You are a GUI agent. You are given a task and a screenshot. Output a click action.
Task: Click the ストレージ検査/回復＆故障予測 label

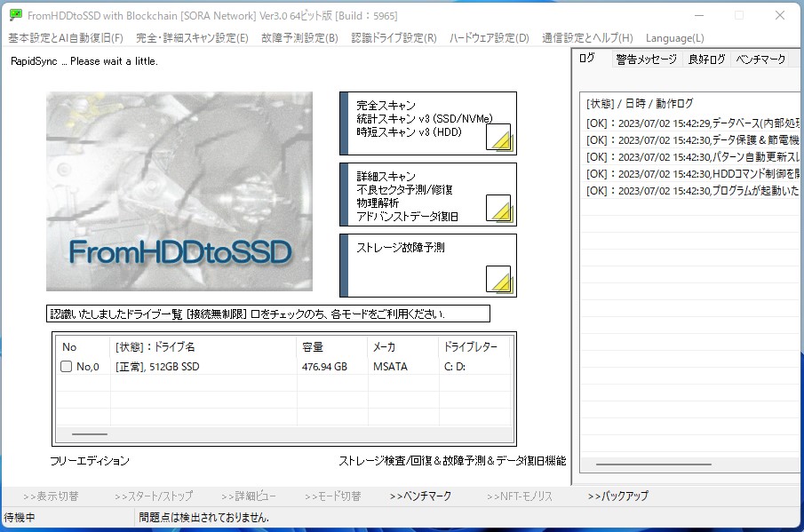452,461
